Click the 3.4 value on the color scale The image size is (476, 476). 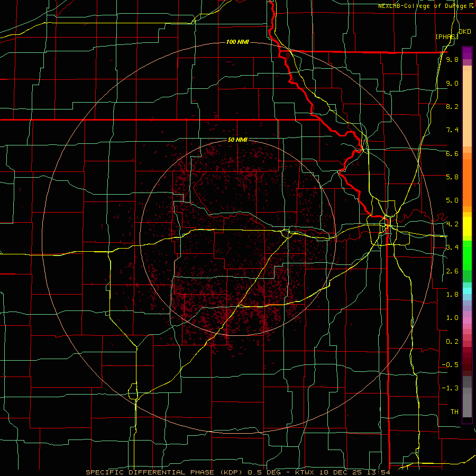[452, 248]
